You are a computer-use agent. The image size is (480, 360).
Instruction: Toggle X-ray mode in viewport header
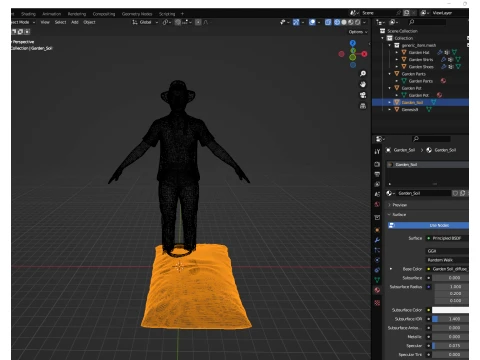click(x=328, y=22)
